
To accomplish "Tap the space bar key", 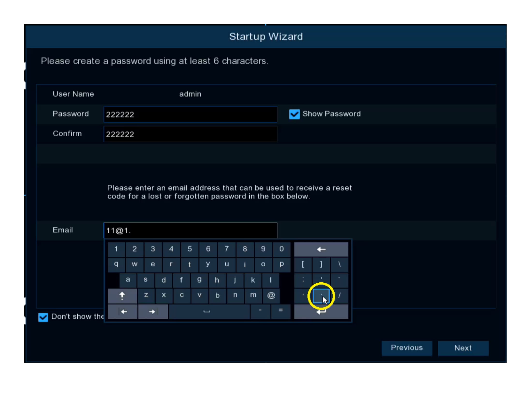I will point(209,312).
